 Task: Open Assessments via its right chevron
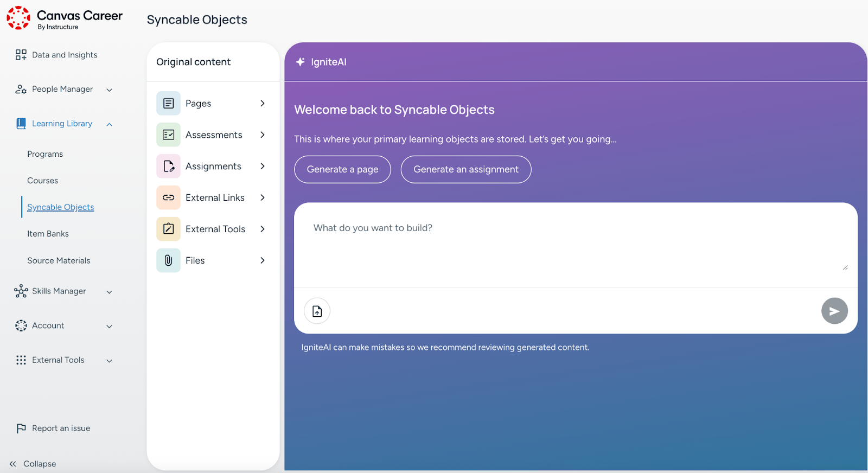click(263, 135)
